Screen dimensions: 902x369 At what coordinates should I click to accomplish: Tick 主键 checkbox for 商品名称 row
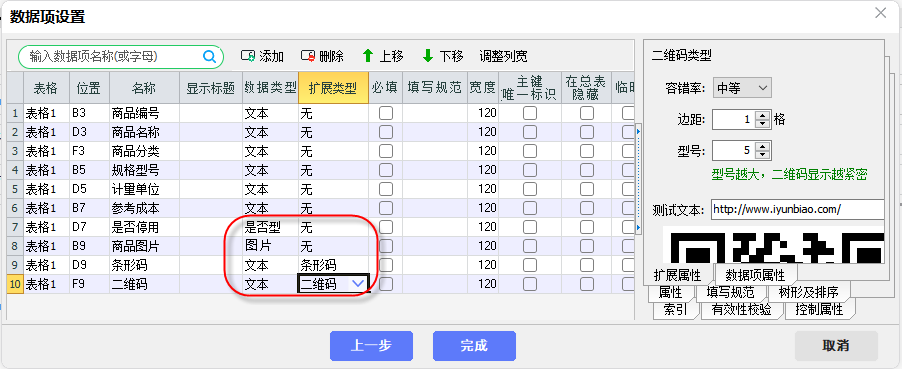point(530,132)
